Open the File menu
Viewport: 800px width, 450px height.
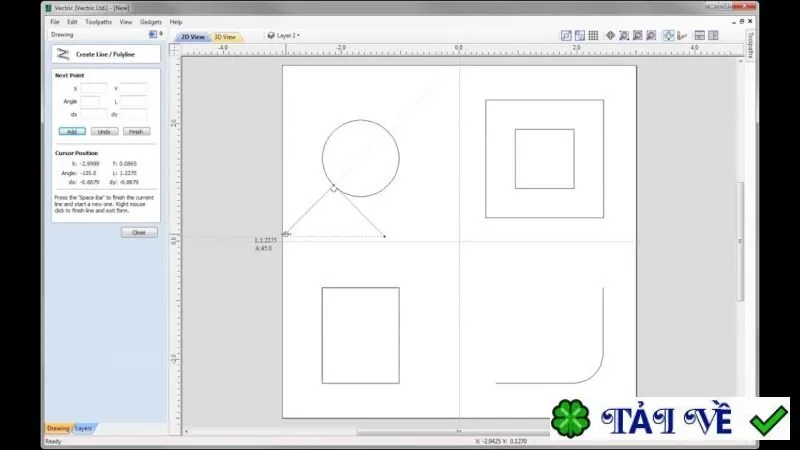[55, 22]
